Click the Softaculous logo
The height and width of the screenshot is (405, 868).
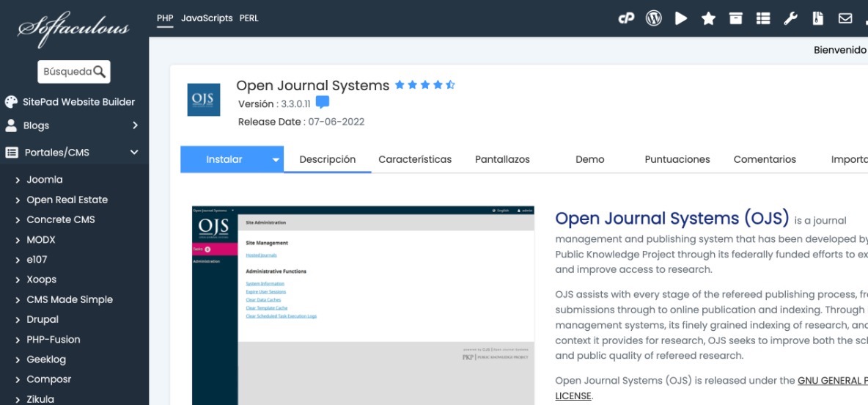(73, 29)
